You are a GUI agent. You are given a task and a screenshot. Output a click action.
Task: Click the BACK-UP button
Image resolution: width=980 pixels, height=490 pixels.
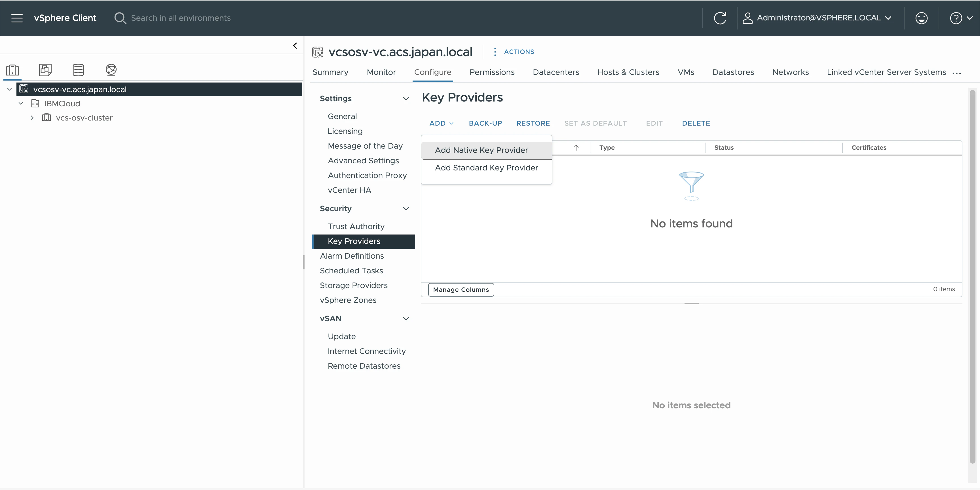(485, 123)
